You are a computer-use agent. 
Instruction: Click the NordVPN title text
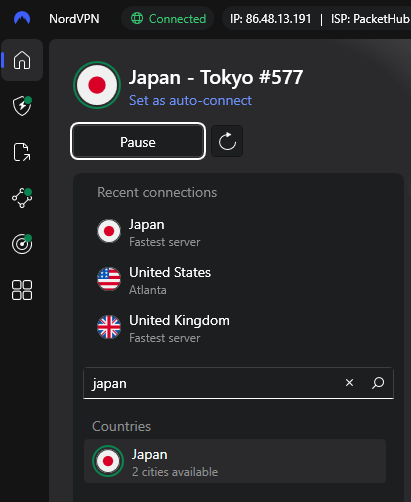pyautogui.click(x=74, y=19)
